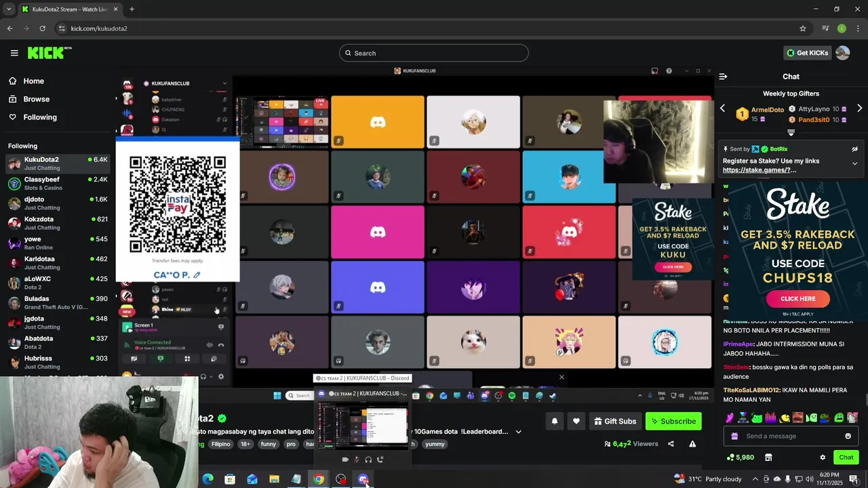The image size is (868, 488).
Task: Open the yowe channel
Action: [58, 243]
